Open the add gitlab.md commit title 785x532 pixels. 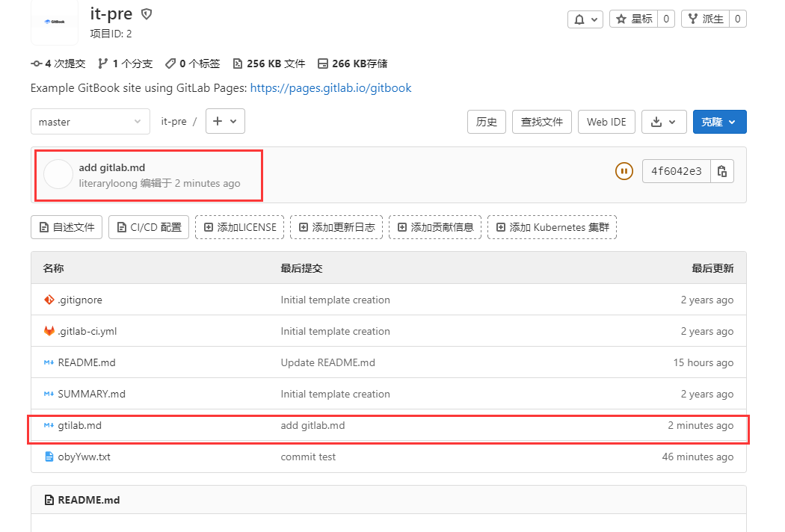[111, 167]
